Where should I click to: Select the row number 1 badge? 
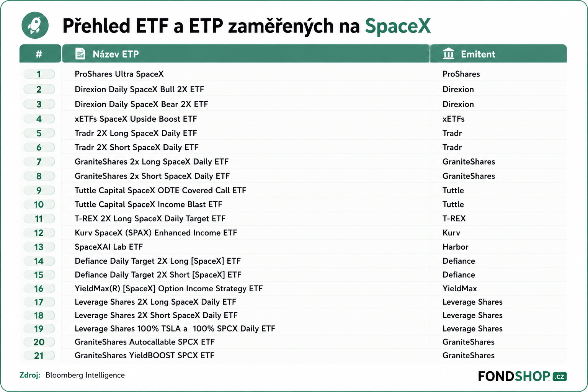[39, 74]
